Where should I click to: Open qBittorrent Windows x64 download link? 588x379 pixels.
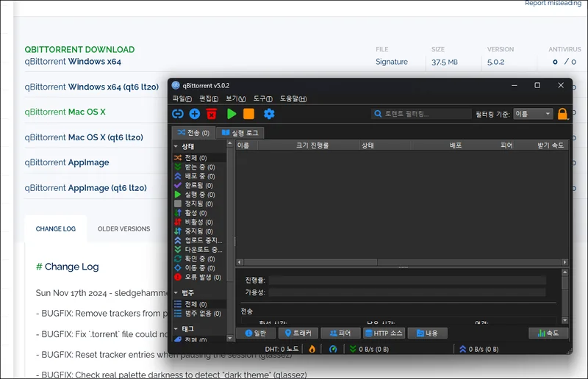(x=73, y=62)
